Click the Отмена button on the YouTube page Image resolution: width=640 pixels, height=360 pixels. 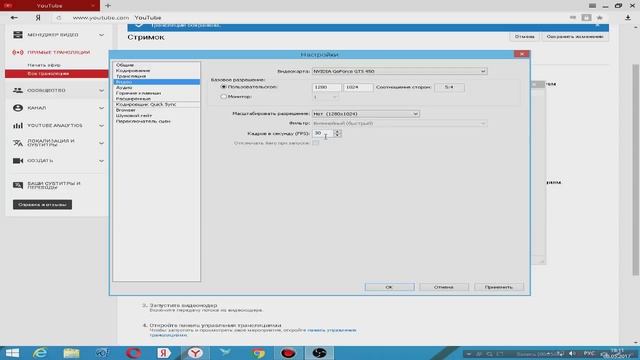coord(524,37)
